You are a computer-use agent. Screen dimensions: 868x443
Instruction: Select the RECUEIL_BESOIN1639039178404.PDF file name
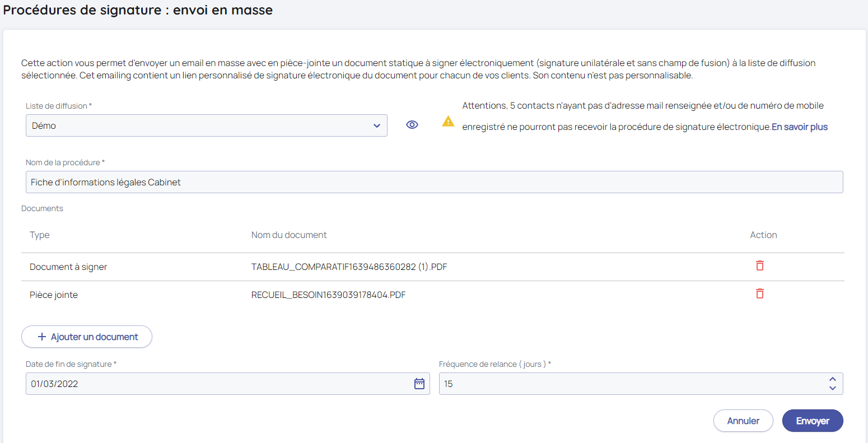coord(328,295)
